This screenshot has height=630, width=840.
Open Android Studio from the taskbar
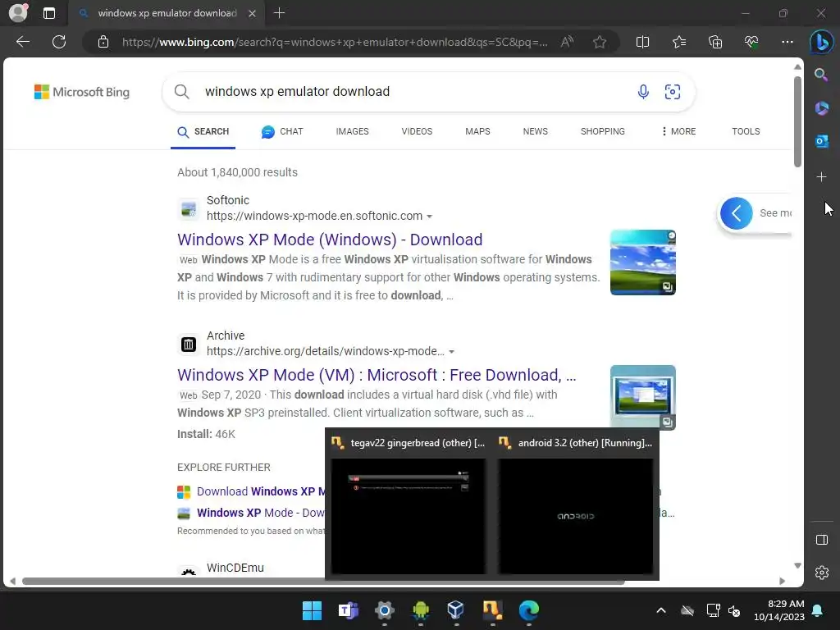pos(421,610)
